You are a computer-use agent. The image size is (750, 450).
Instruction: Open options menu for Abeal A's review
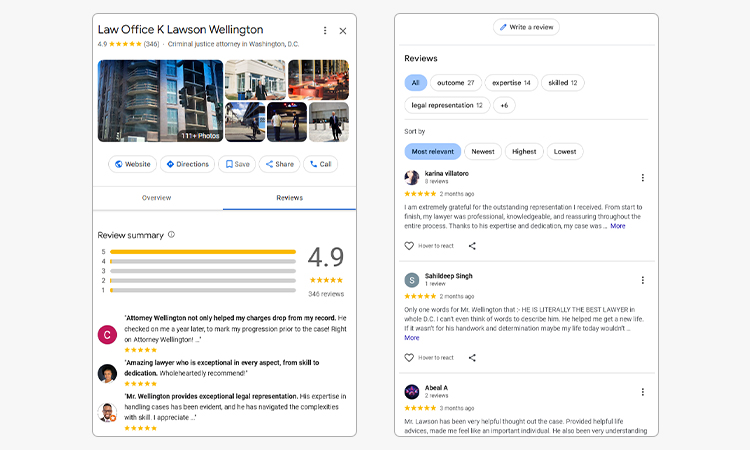point(642,392)
